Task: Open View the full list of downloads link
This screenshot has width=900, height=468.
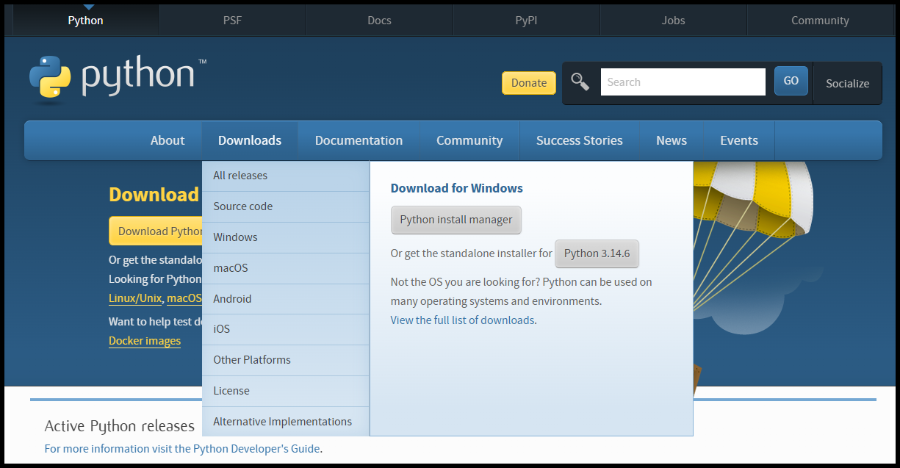Action: click(x=463, y=320)
